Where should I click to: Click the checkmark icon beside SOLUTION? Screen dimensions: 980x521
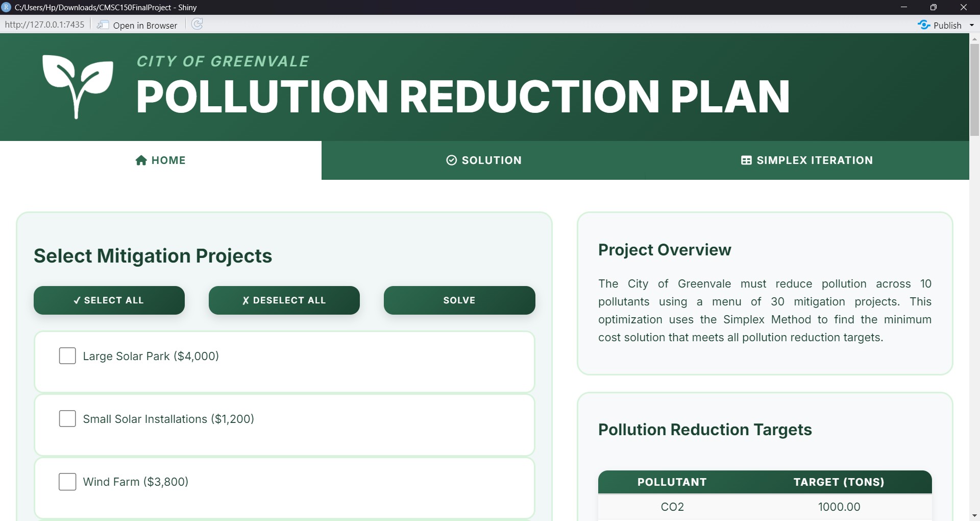(x=451, y=160)
